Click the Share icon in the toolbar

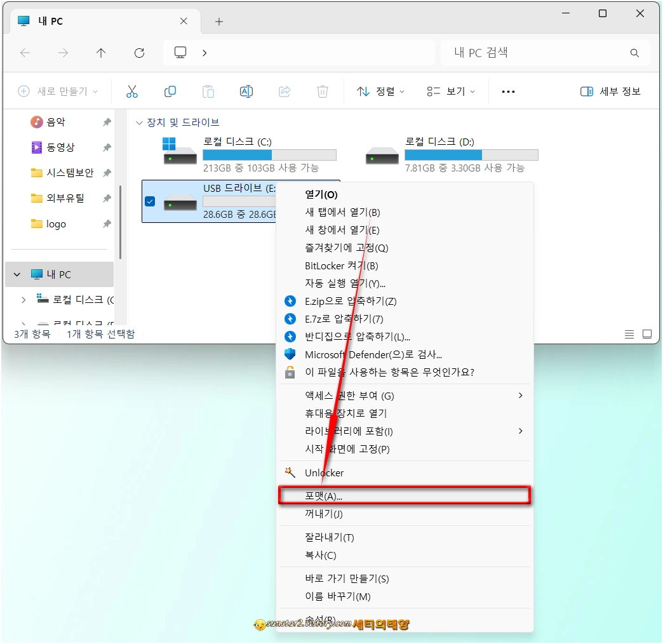[x=285, y=91]
